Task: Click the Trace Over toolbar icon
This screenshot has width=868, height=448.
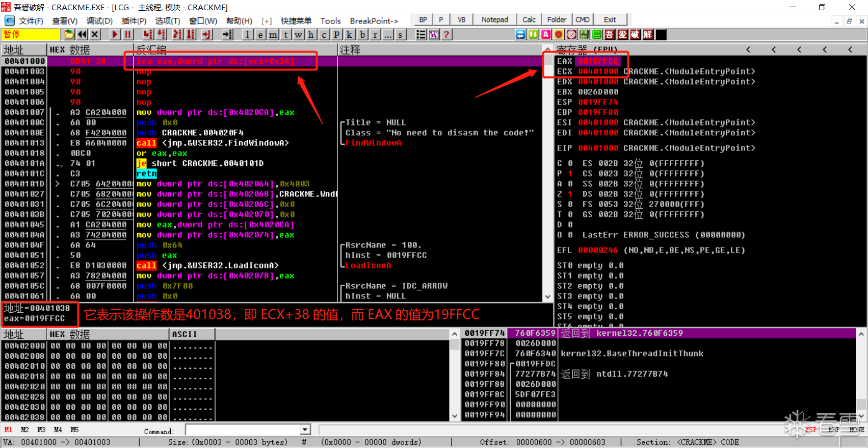Action: point(191,34)
